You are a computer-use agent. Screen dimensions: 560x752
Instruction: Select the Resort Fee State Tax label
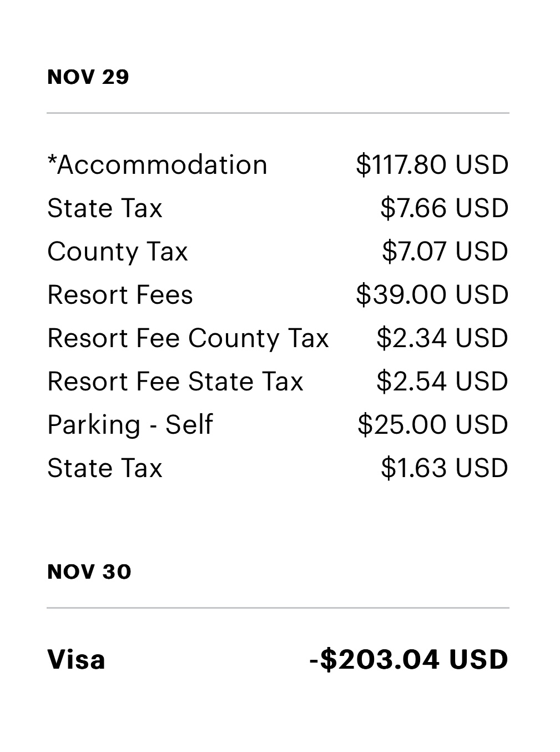[175, 382]
